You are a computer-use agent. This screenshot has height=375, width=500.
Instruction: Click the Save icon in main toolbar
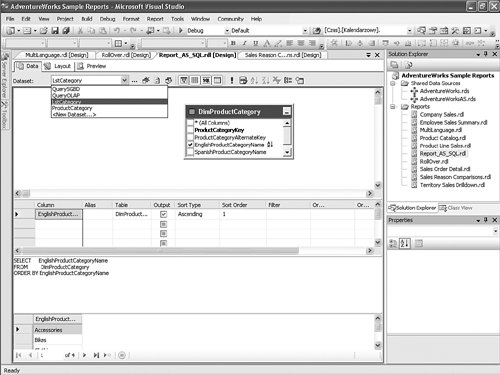(x=55, y=31)
